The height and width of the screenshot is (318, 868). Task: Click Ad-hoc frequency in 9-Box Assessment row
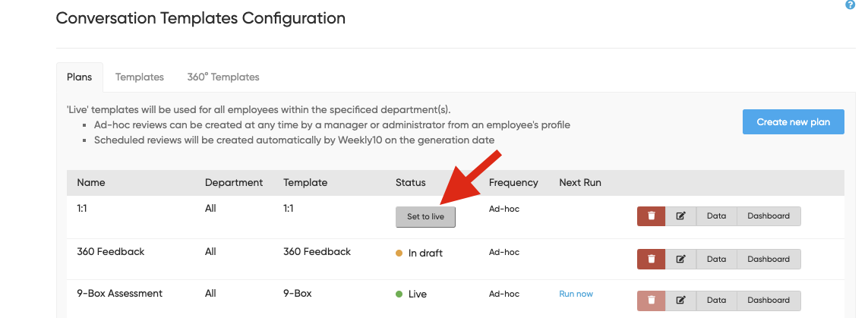pos(504,294)
